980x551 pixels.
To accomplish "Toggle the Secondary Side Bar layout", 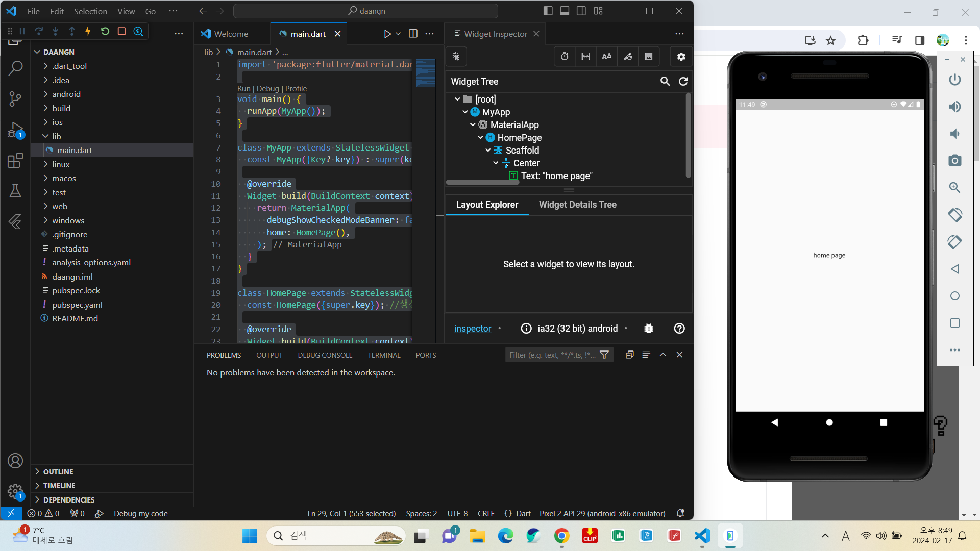I will 581,11.
